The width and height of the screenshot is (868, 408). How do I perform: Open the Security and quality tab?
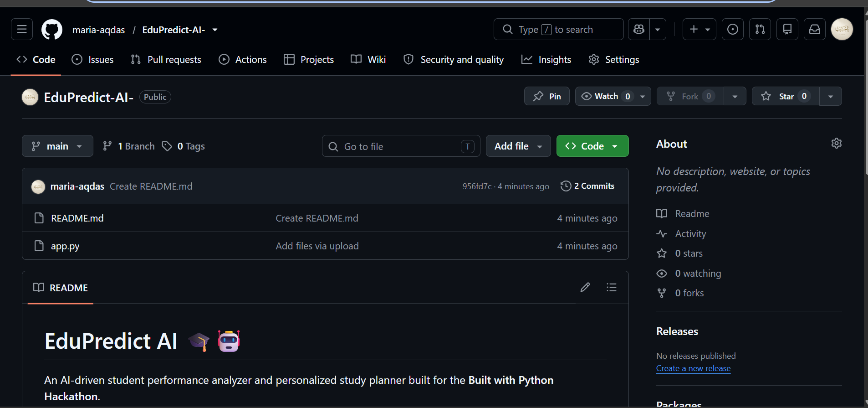point(454,60)
